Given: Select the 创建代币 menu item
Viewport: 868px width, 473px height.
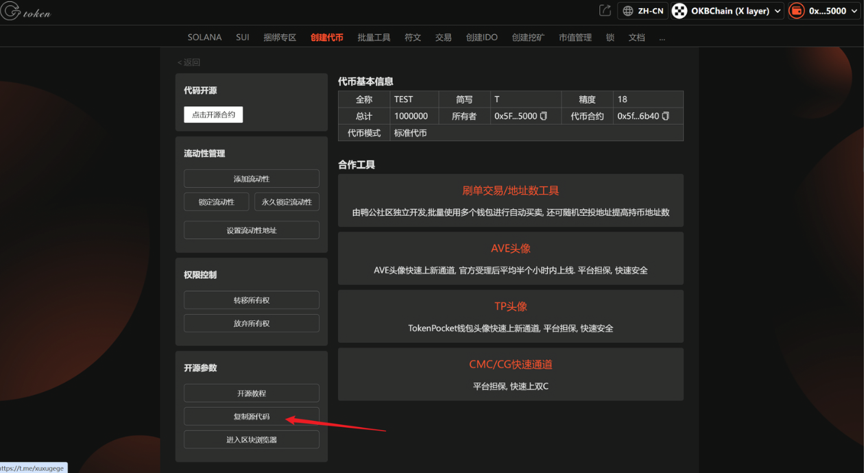Looking at the screenshot, I should [327, 38].
